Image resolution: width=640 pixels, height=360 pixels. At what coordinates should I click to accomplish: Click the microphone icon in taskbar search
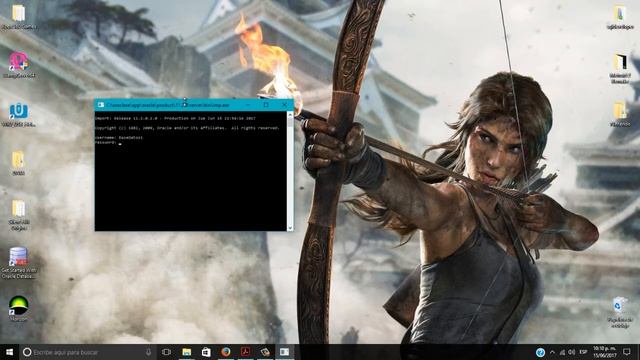pos(148,352)
